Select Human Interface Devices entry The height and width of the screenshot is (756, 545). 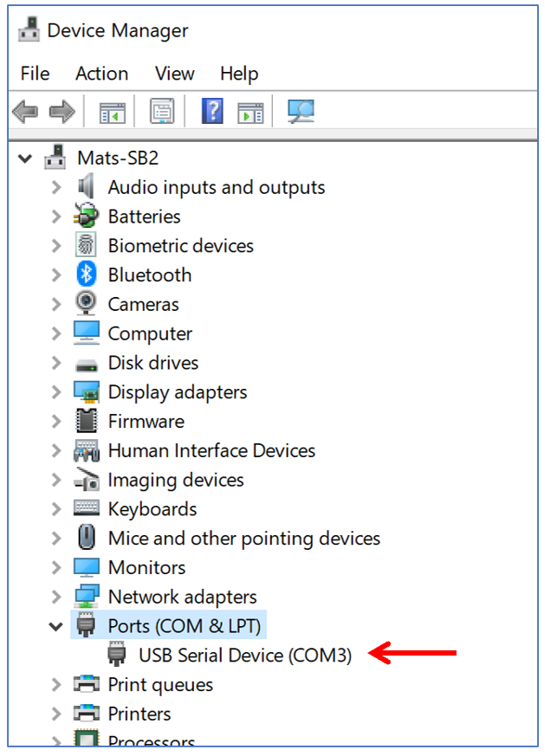tap(211, 451)
